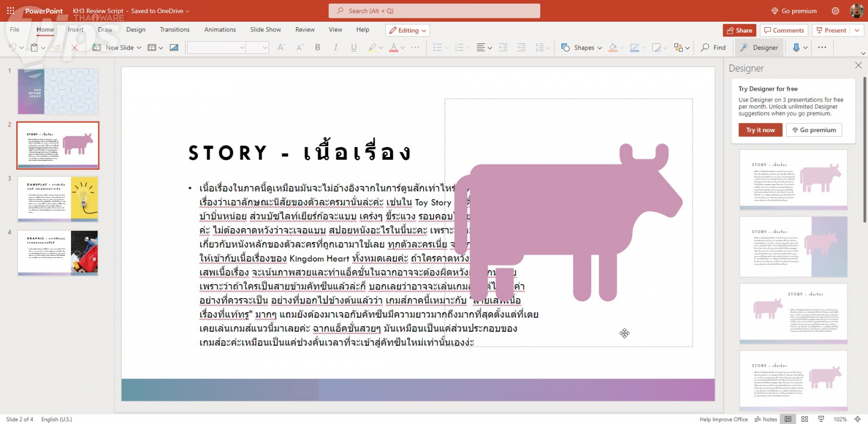Click the Find button

(x=713, y=48)
